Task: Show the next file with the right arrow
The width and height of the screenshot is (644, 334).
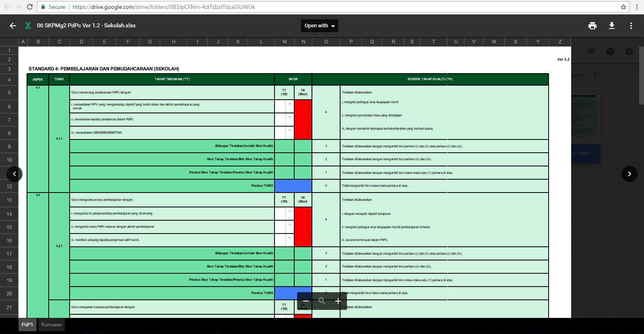Action: point(630,174)
